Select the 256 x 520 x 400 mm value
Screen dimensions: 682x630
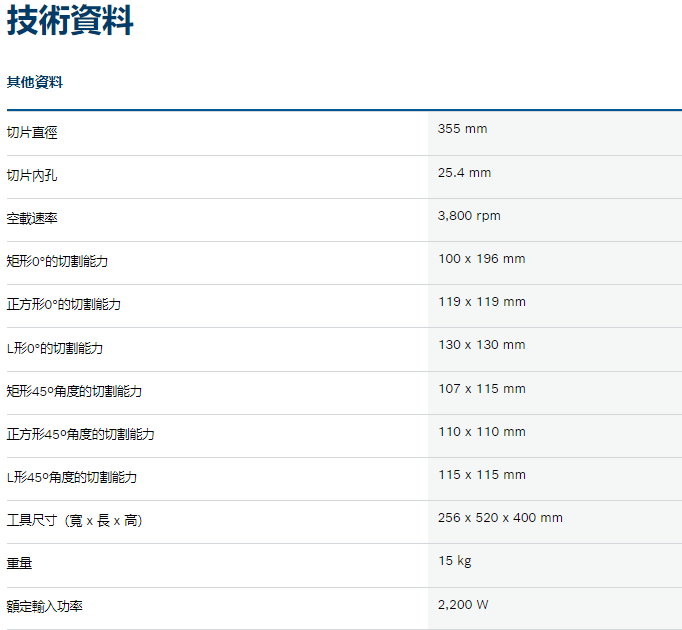pyautogui.click(x=500, y=517)
